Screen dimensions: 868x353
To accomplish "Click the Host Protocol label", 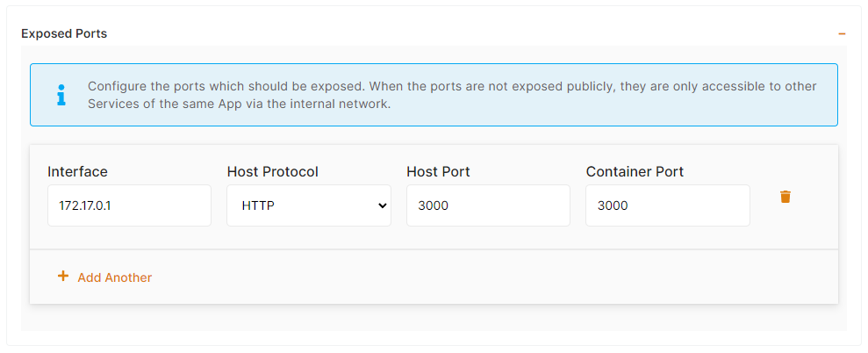I will point(272,171).
